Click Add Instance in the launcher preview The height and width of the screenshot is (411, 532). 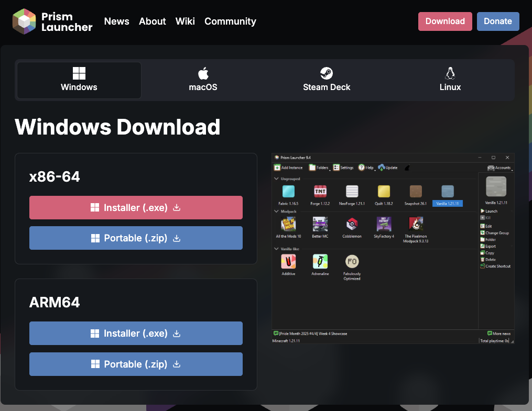click(288, 168)
